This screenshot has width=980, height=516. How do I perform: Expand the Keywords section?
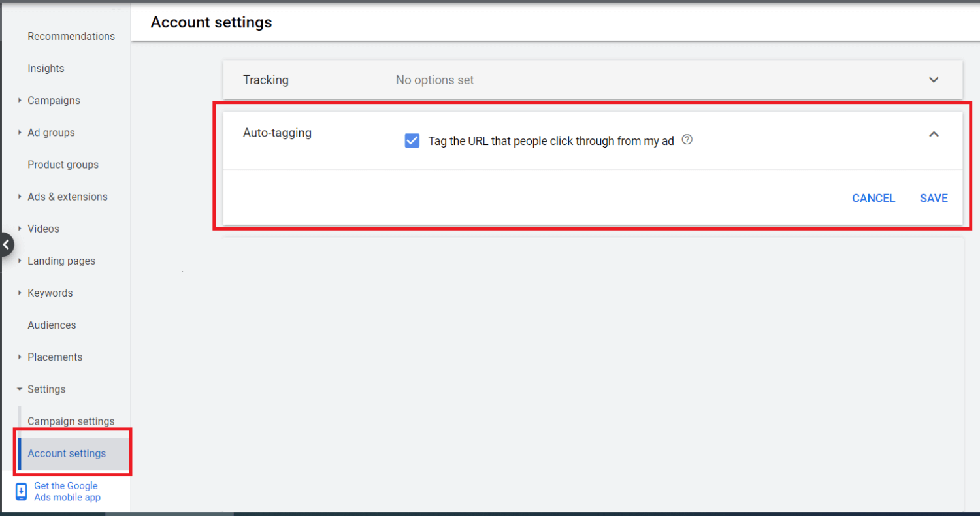[20, 293]
